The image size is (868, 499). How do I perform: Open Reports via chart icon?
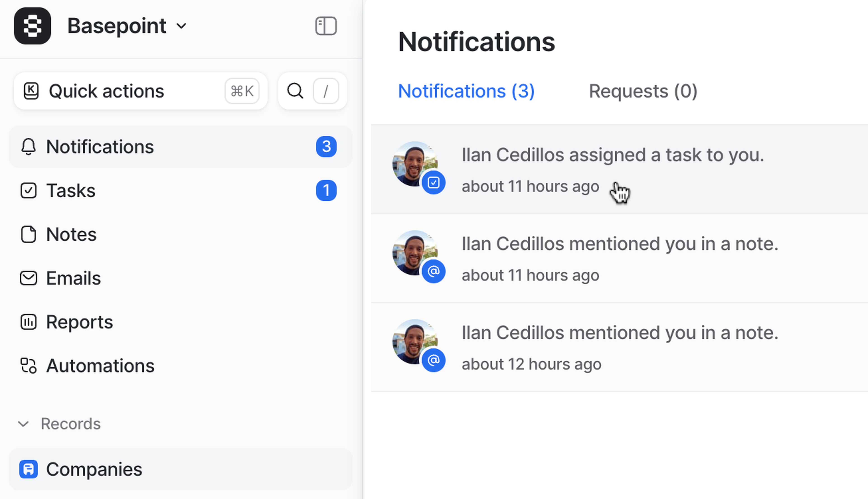[x=28, y=322]
